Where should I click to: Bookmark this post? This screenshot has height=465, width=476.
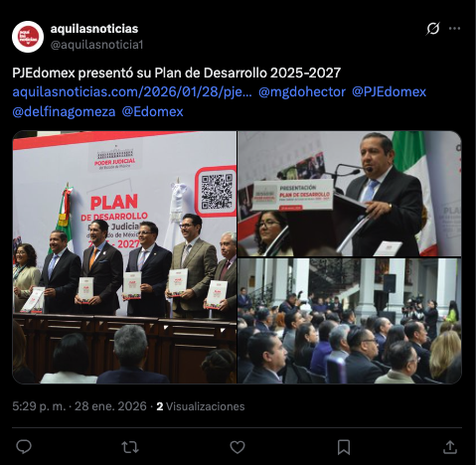coord(344,447)
